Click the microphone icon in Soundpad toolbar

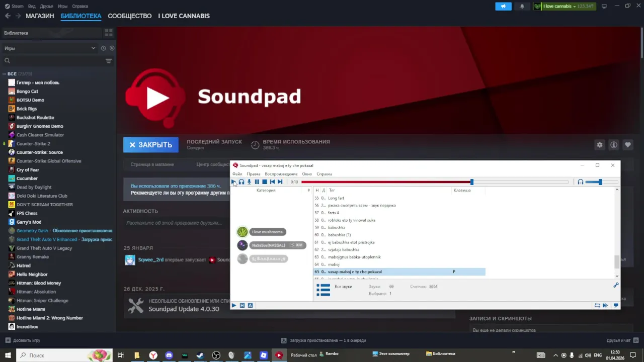point(249,182)
